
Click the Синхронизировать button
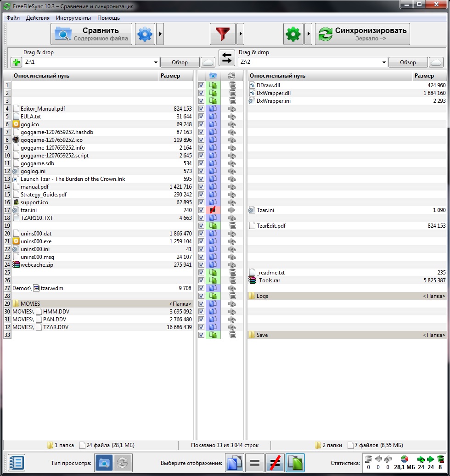(362, 34)
